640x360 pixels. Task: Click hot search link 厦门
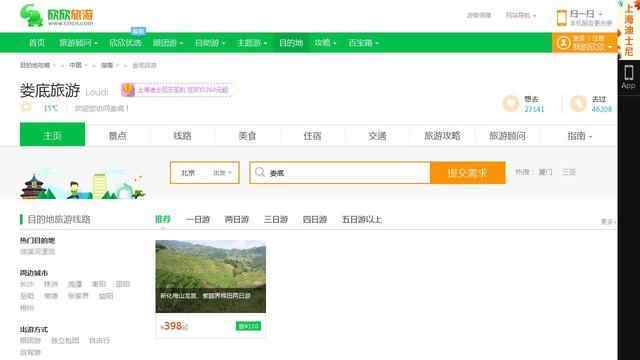(545, 172)
